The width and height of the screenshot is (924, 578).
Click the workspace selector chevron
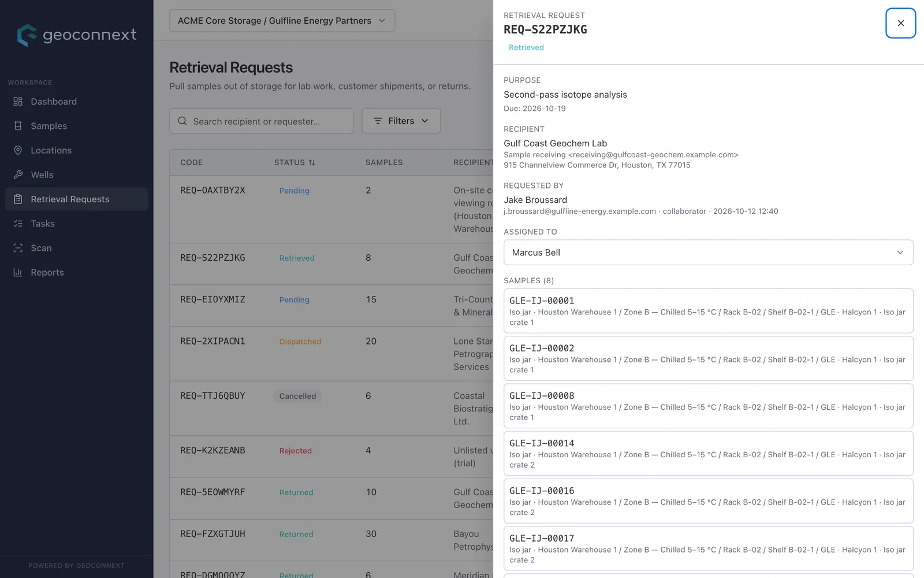[382, 21]
